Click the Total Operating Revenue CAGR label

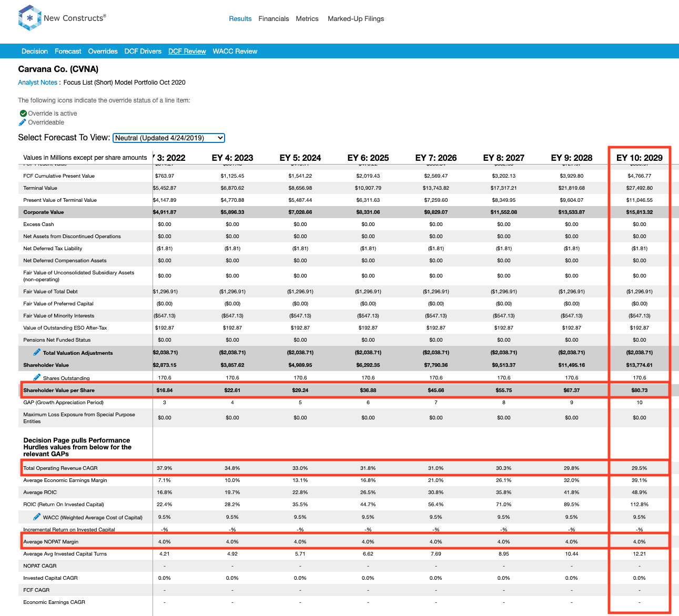[x=60, y=468]
